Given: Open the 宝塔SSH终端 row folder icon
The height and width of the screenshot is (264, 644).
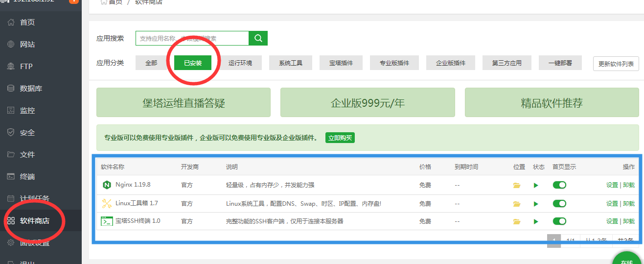Looking at the screenshot, I should [517, 221].
